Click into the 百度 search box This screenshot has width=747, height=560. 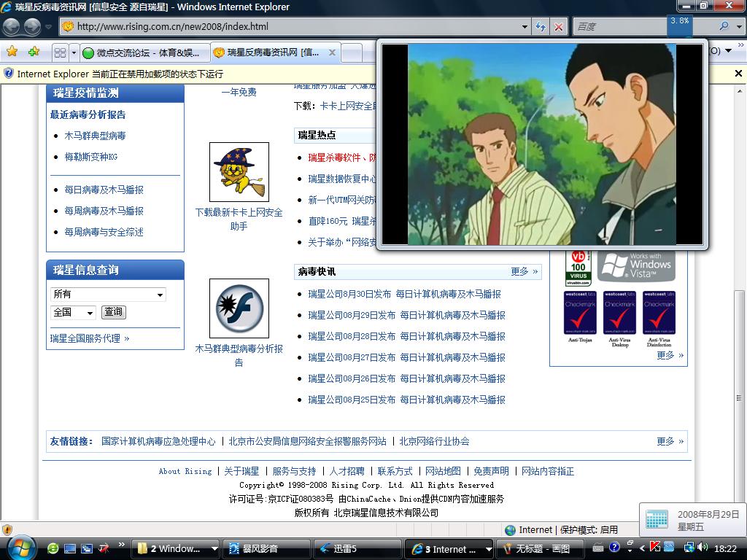pyautogui.click(x=619, y=27)
